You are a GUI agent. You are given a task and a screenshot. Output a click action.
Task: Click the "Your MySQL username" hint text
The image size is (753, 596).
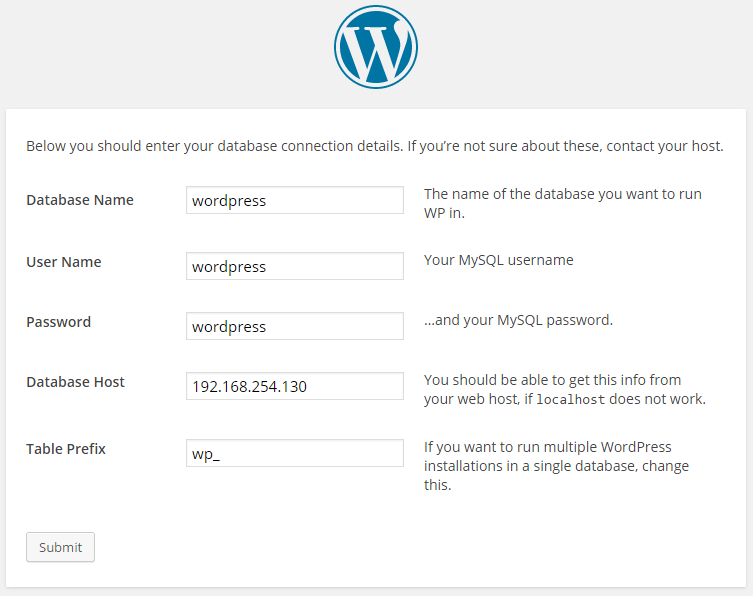(499, 261)
